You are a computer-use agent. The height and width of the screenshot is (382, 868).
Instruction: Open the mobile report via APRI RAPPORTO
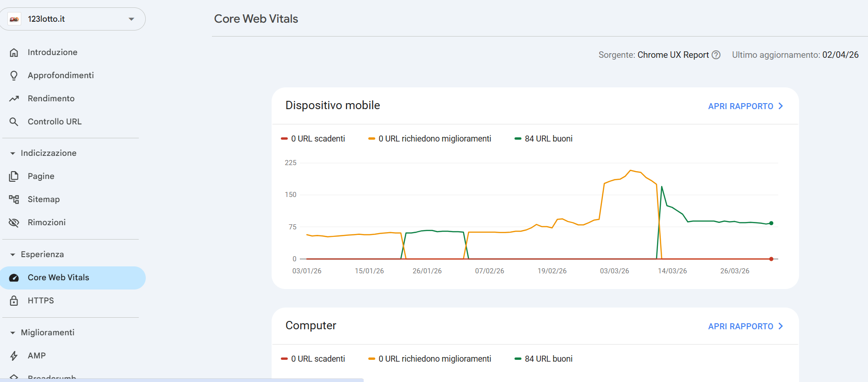coord(745,106)
